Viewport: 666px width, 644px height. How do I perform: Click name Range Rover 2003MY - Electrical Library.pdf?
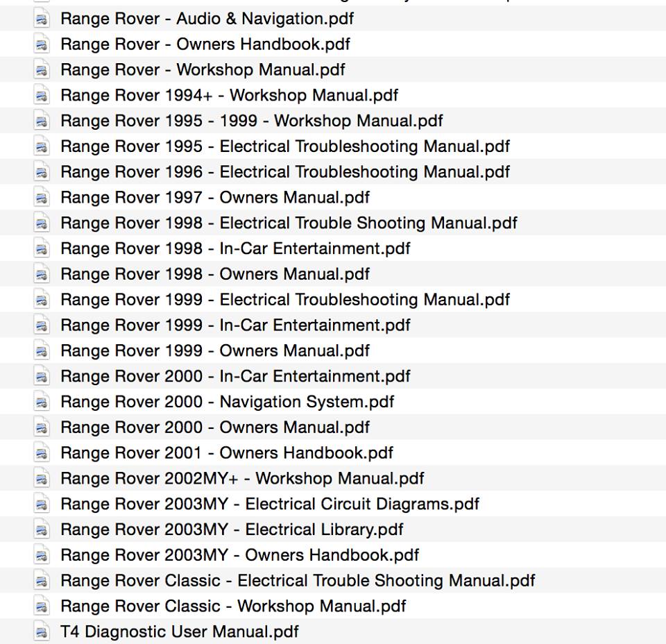pyautogui.click(x=232, y=529)
